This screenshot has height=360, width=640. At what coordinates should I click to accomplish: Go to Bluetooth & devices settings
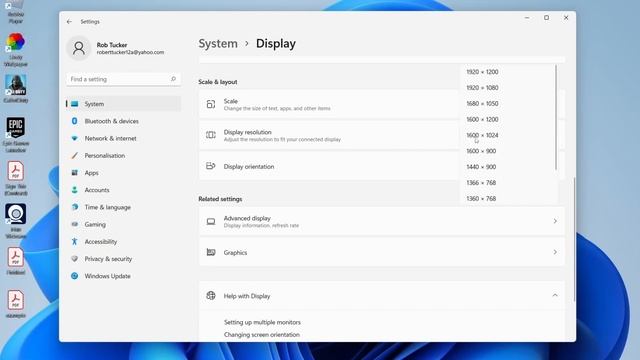pos(123,121)
